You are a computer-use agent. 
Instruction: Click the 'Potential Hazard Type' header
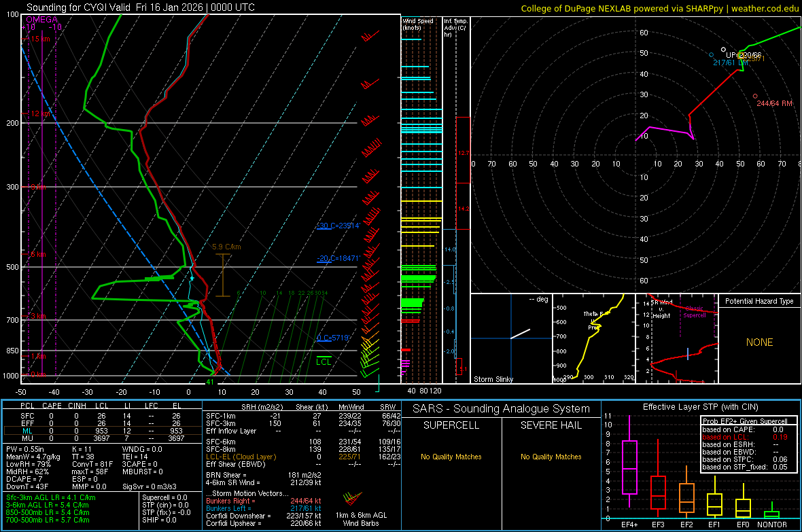pyautogui.click(x=759, y=301)
